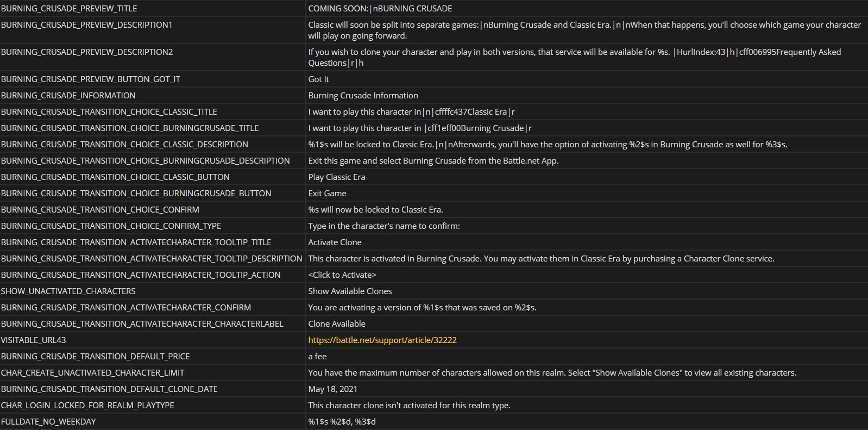The image size is (868, 430).
Task: Click the "May 18, 2021" value
Action: click(x=332, y=389)
